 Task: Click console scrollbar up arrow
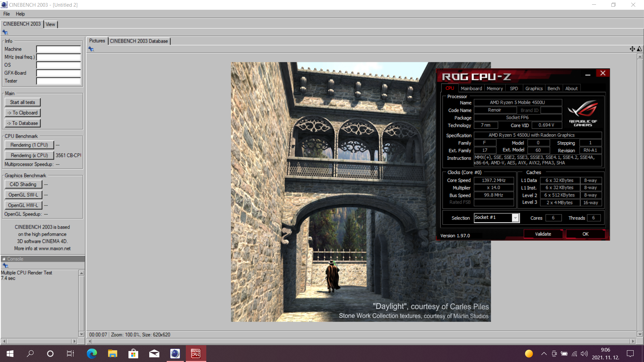click(x=81, y=273)
